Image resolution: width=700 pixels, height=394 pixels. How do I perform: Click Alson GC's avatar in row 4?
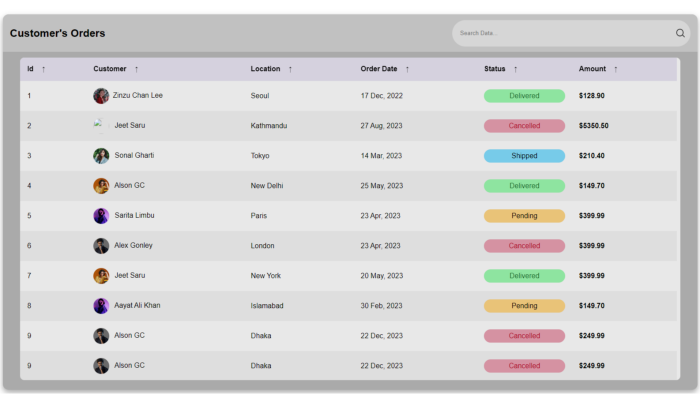coord(101,186)
